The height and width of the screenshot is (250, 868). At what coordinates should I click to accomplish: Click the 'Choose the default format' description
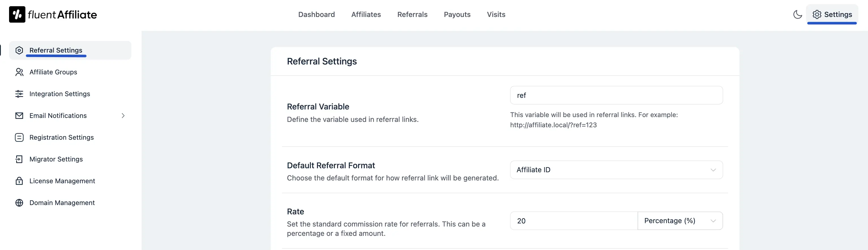coord(393,178)
